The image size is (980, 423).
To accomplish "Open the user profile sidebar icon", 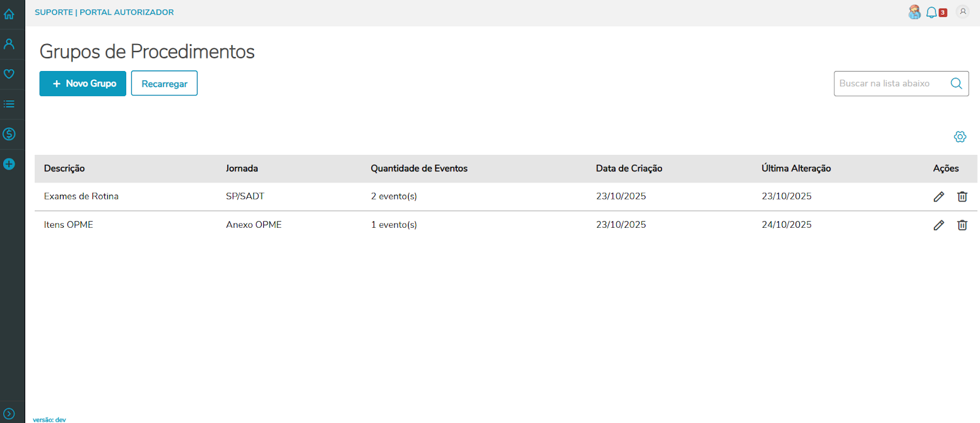I will point(9,44).
